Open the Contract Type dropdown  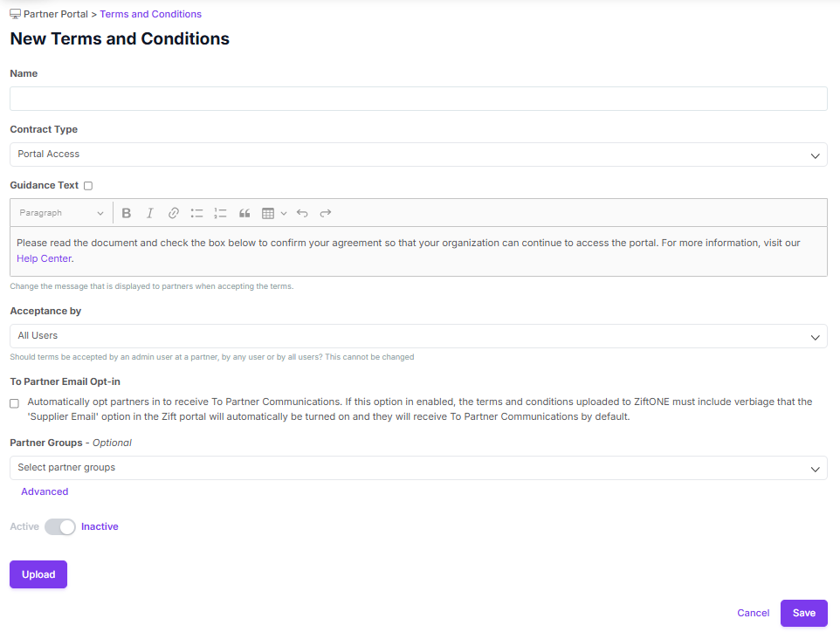[x=418, y=155]
